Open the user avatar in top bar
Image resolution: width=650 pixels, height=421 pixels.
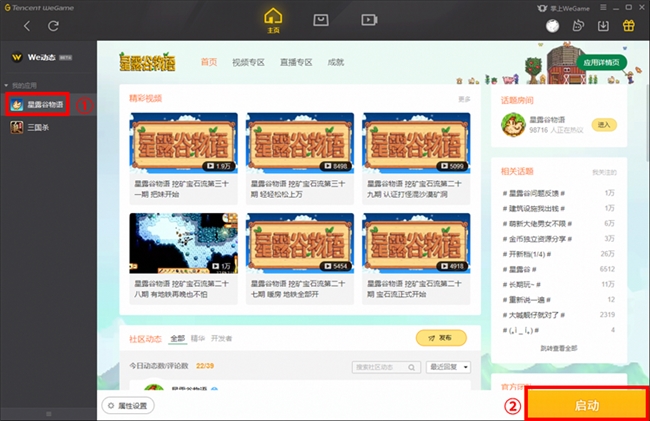[552, 26]
